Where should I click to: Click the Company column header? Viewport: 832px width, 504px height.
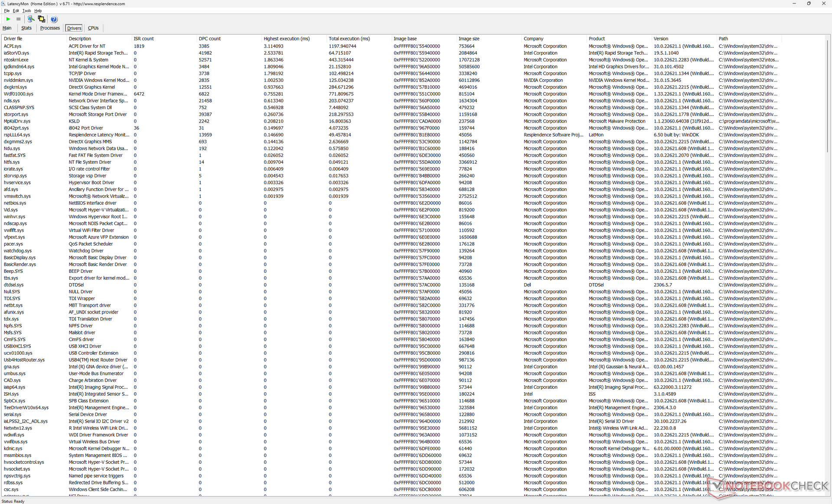533,39
